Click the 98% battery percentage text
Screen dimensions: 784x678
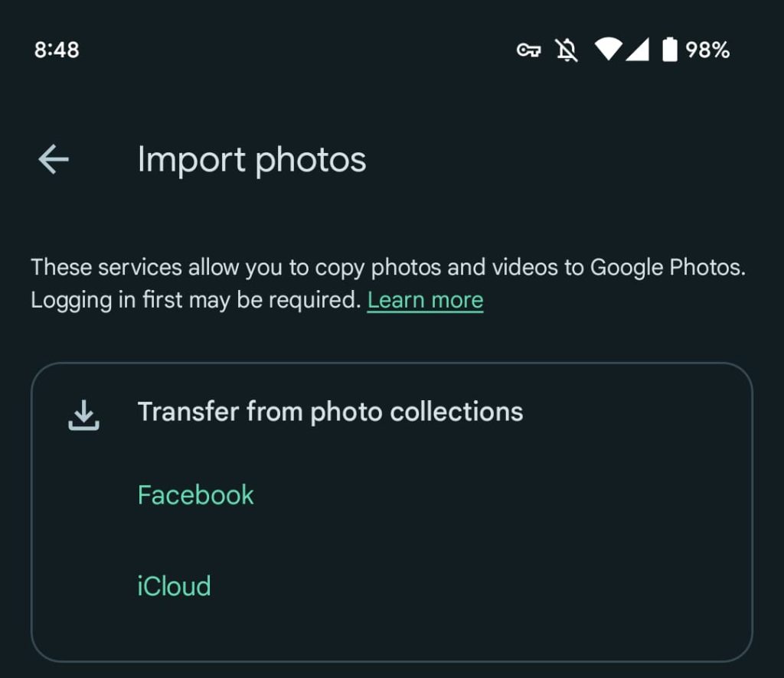[x=707, y=51]
